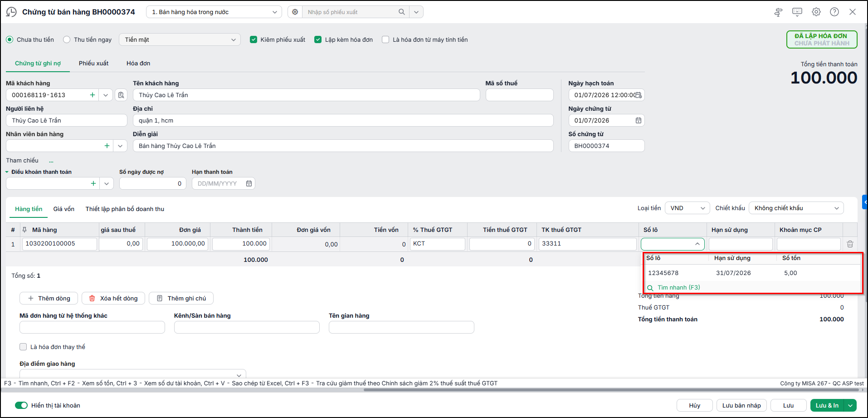Open the signpost guide icon in header
This screenshot has height=418, width=868.
(778, 12)
